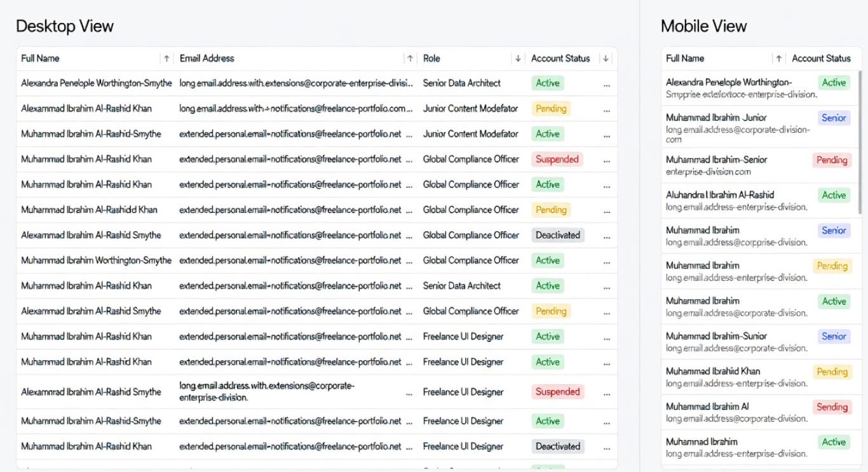Click Full Name header in Desktop View
Screen dimensions: 868x472
pos(40,58)
